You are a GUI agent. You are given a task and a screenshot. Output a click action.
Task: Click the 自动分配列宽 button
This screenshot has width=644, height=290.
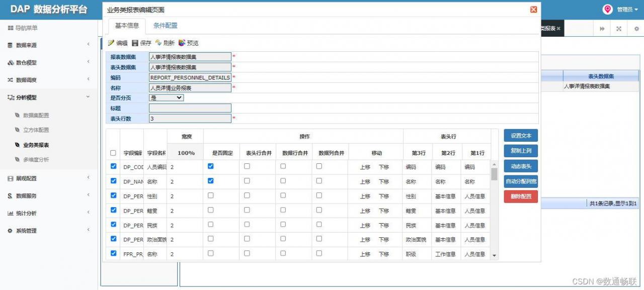click(x=521, y=181)
